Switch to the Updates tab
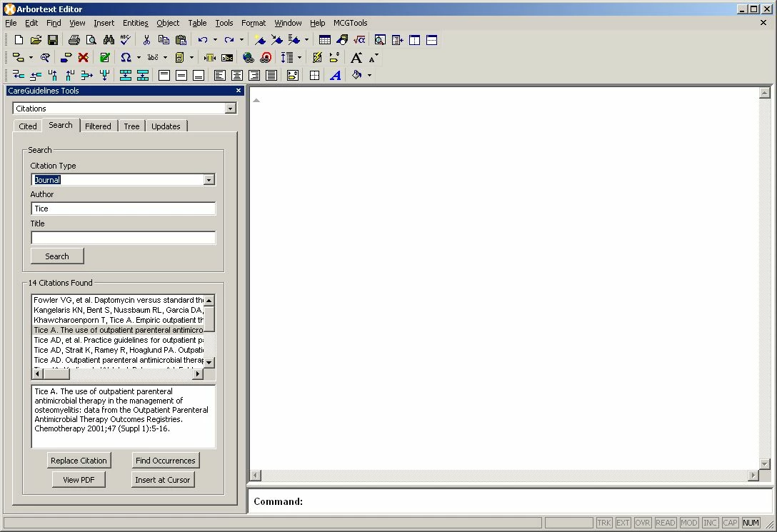 (166, 126)
